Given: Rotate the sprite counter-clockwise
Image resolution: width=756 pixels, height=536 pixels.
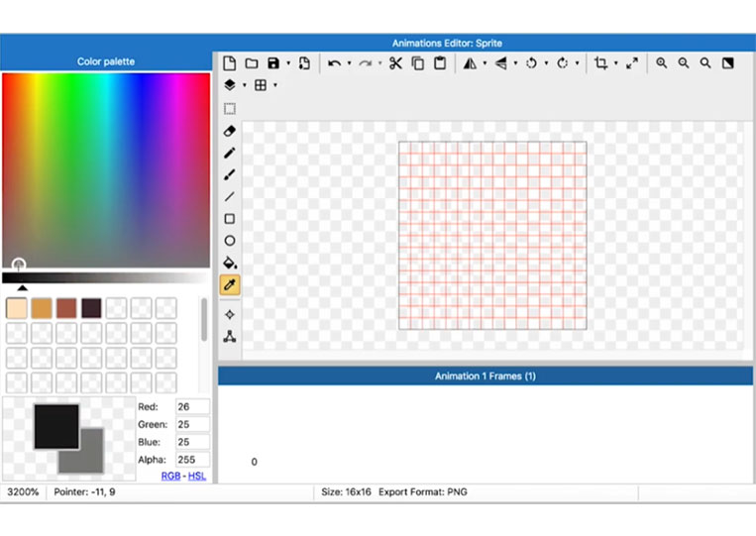Looking at the screenshot, I should pyautogui.click(x=531, y=63).
